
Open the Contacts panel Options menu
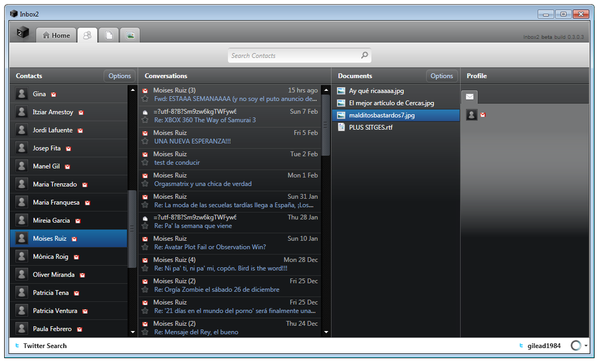click(x=119, y=76)
